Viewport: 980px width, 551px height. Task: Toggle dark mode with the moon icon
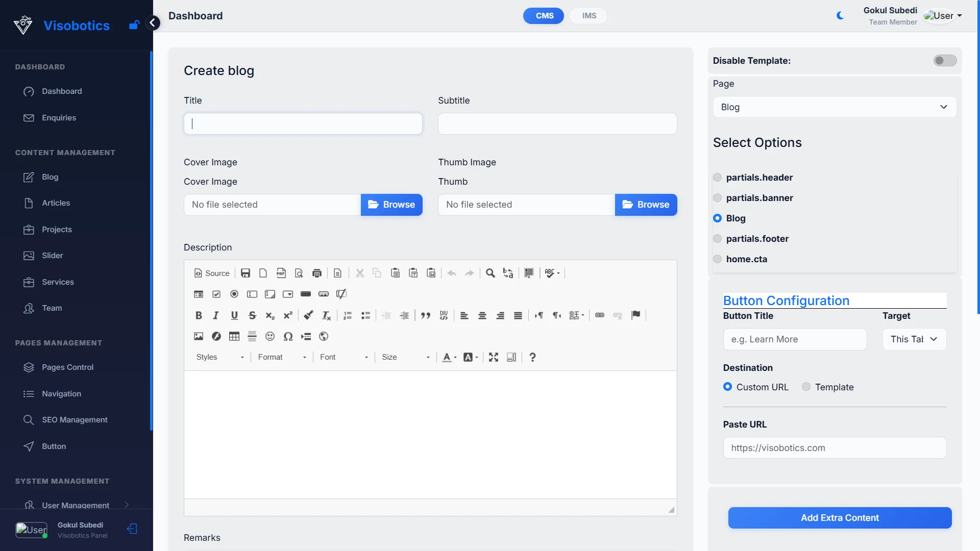840,16
